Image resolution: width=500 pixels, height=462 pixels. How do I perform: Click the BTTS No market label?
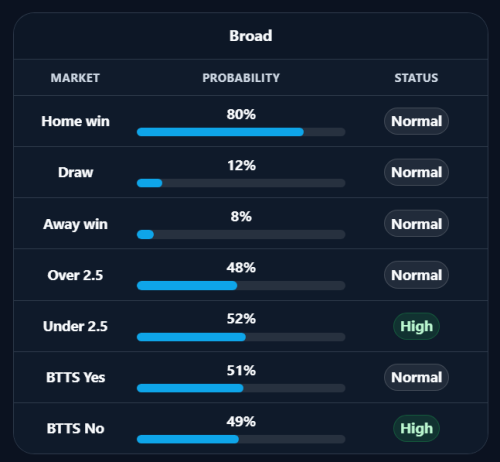(75, 428)
